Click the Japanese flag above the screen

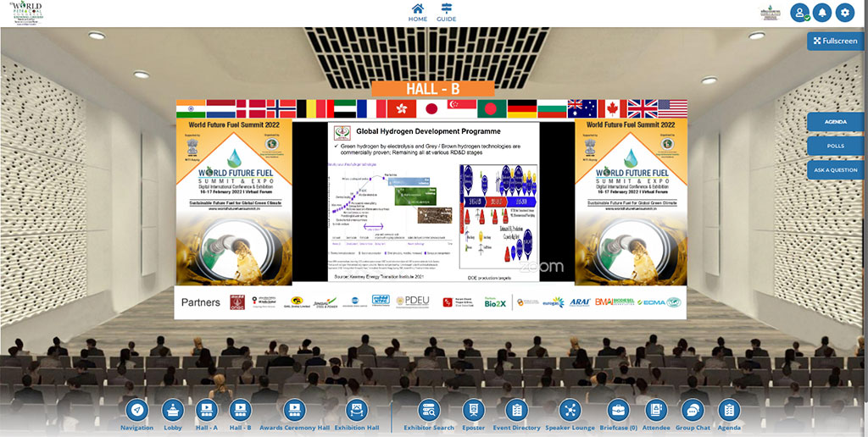[431, 109]
